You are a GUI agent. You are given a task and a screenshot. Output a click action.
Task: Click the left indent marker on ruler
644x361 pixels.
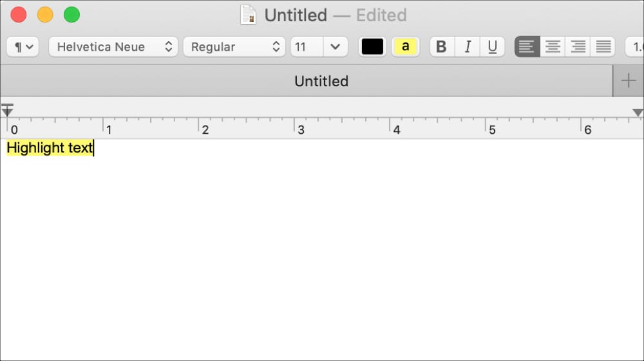pos(7,110)
